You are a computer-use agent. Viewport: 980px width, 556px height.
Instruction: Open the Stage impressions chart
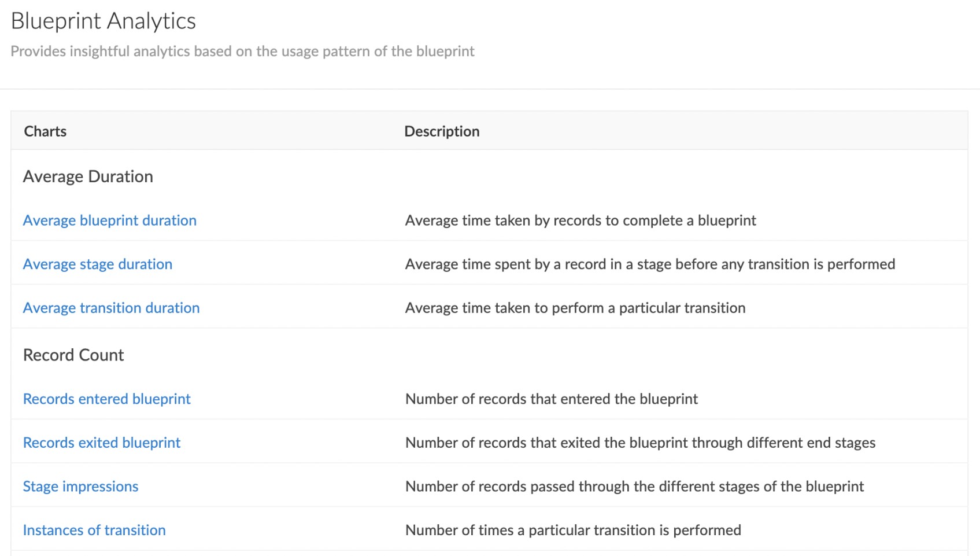pos(80,487)
